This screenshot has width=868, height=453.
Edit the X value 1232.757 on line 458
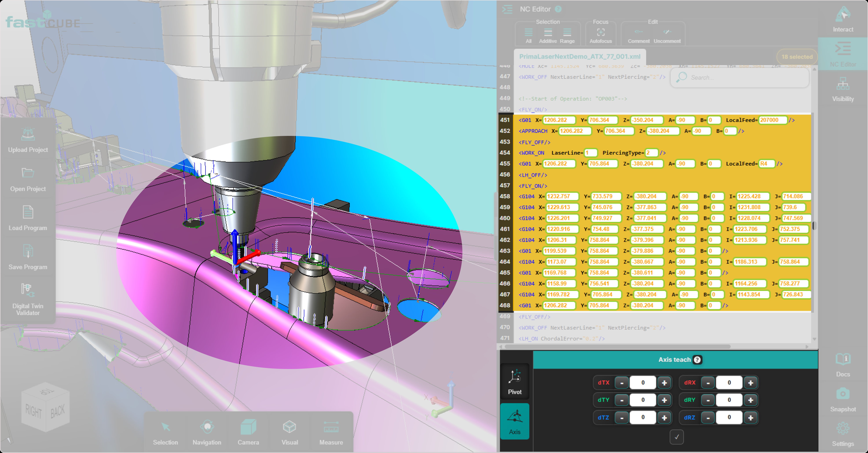[562, 196]
